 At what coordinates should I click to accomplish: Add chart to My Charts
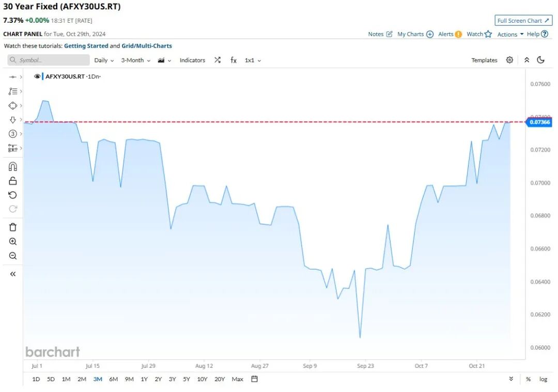click(x=415, y=34)
